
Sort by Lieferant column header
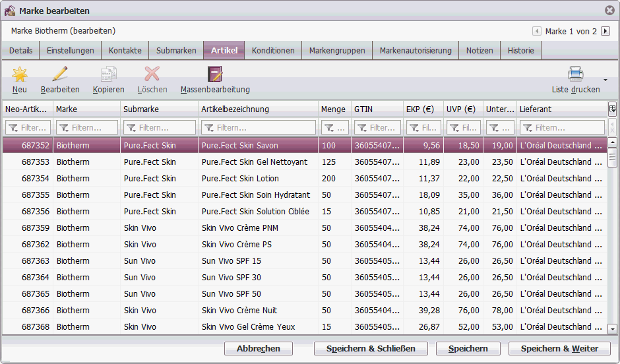point(562,109)
